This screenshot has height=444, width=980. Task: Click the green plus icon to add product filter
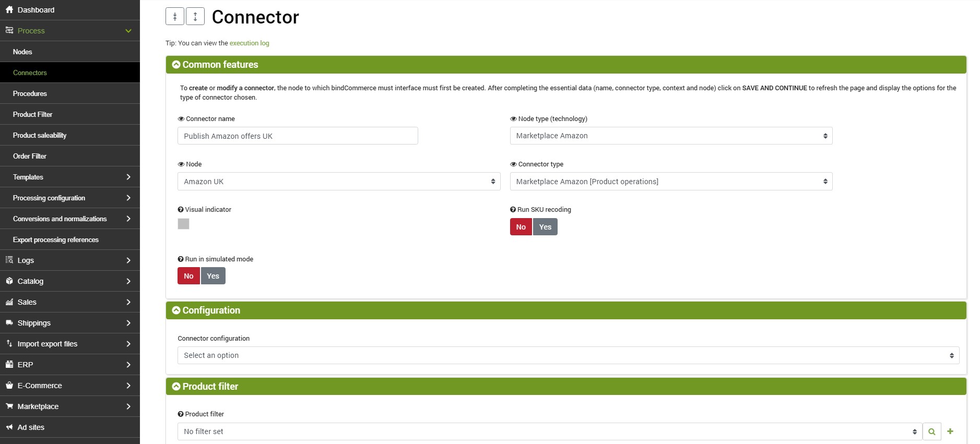pos(950,431)
